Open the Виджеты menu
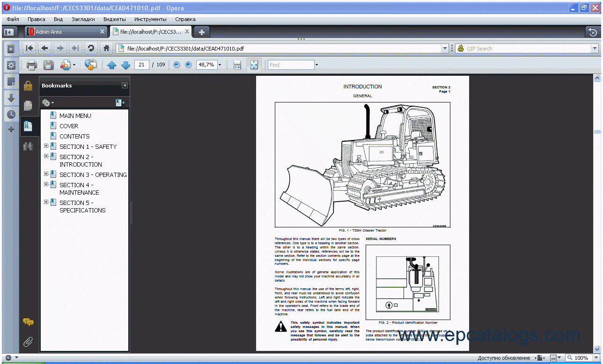The height and width of the screenshot is (364, 603). (x=115, y=19)
